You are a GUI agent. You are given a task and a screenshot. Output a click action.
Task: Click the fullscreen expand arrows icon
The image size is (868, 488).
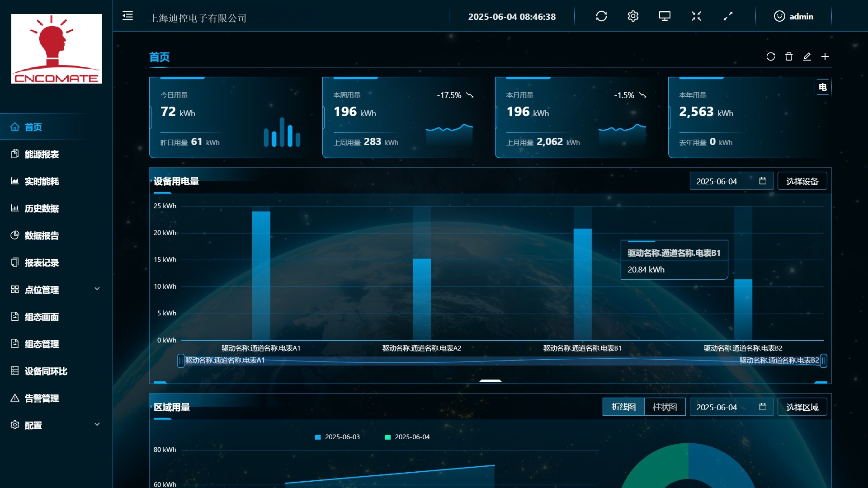point(728,16)
